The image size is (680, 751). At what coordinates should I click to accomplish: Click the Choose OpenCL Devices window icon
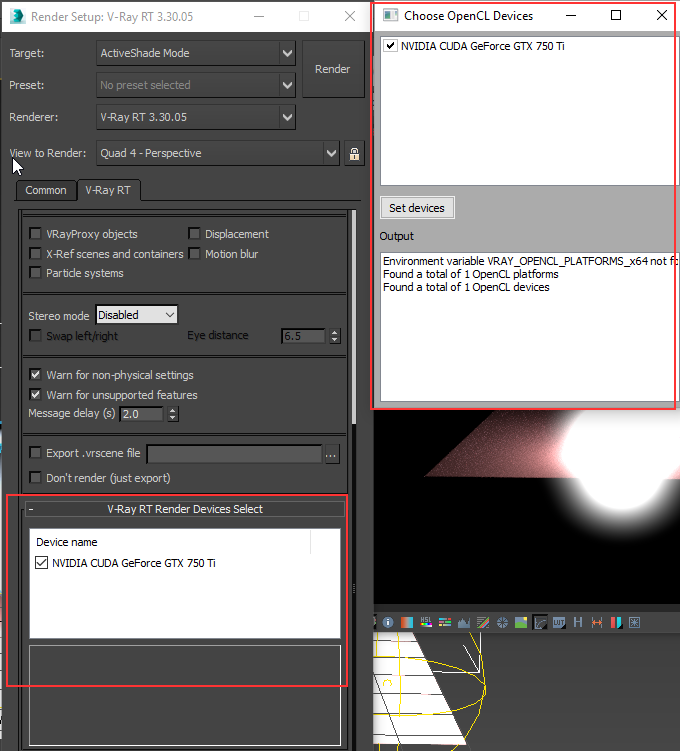pyautogui.click(x=390, y=15)
